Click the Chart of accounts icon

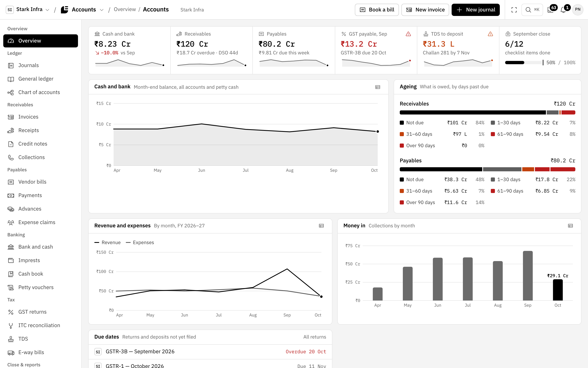(x=11, y=92)
